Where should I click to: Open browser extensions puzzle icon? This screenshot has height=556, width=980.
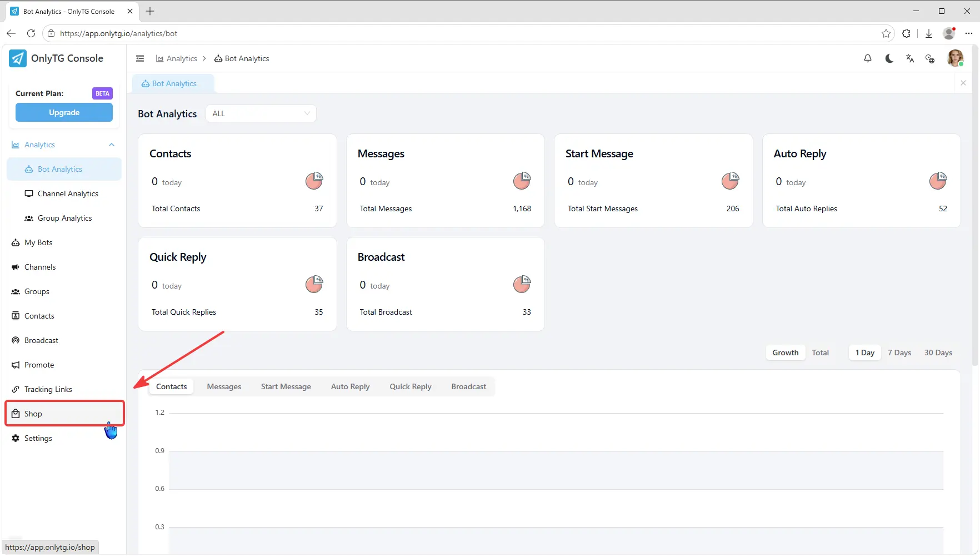[x=907, y=33]
